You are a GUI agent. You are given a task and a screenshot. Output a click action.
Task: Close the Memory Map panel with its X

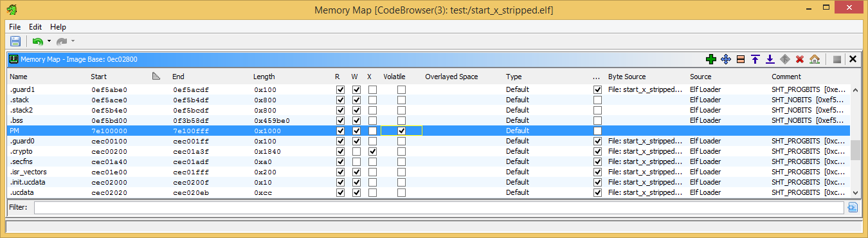click(x=853, y=59)
